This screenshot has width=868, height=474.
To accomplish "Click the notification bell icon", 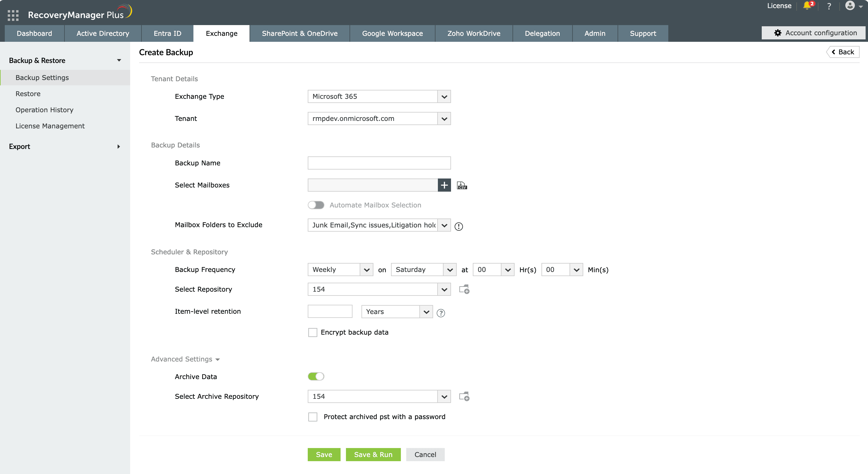I will (x=807, y=6).
